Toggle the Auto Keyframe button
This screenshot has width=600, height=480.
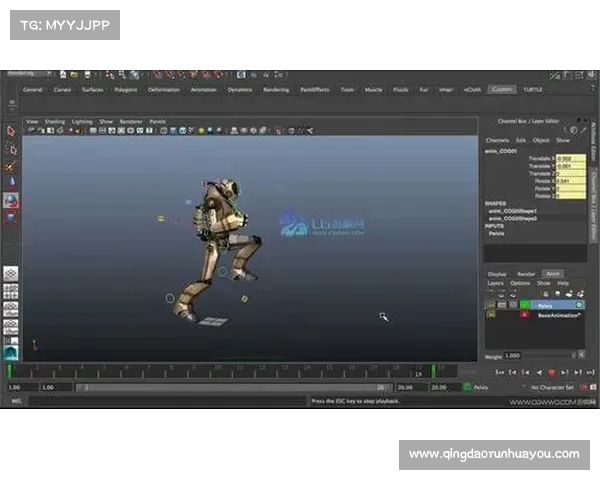click(584, 387)
